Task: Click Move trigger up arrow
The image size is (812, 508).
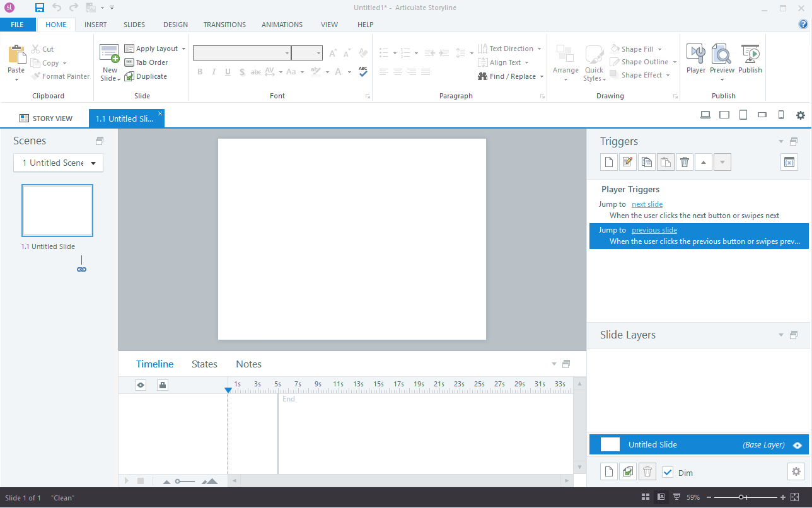Action: pyautogui.click(x=704, y=163)
